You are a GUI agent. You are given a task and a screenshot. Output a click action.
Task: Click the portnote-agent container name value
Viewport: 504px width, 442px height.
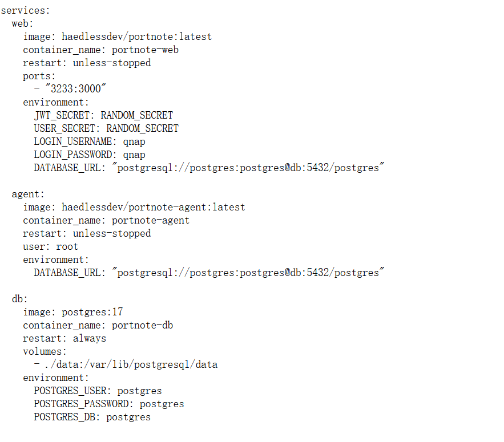point(151,220)
